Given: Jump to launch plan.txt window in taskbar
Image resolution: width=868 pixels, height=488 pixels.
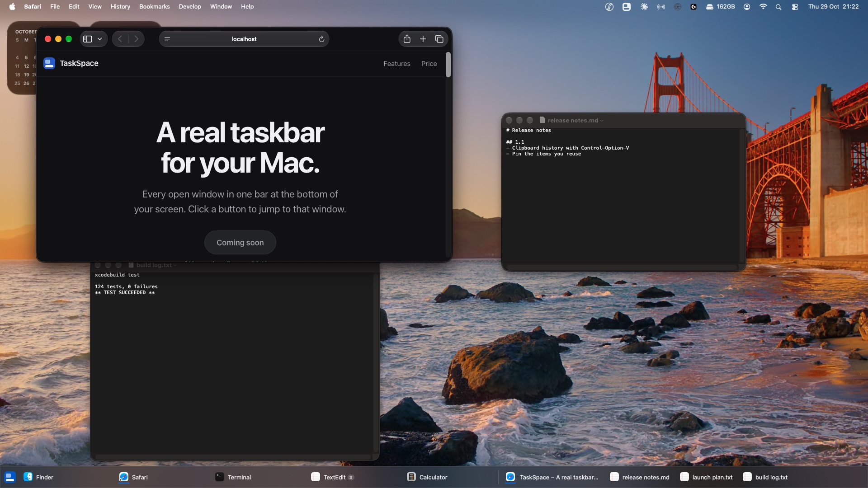Looking at the screenshot, I should click(x=707, y=477).
